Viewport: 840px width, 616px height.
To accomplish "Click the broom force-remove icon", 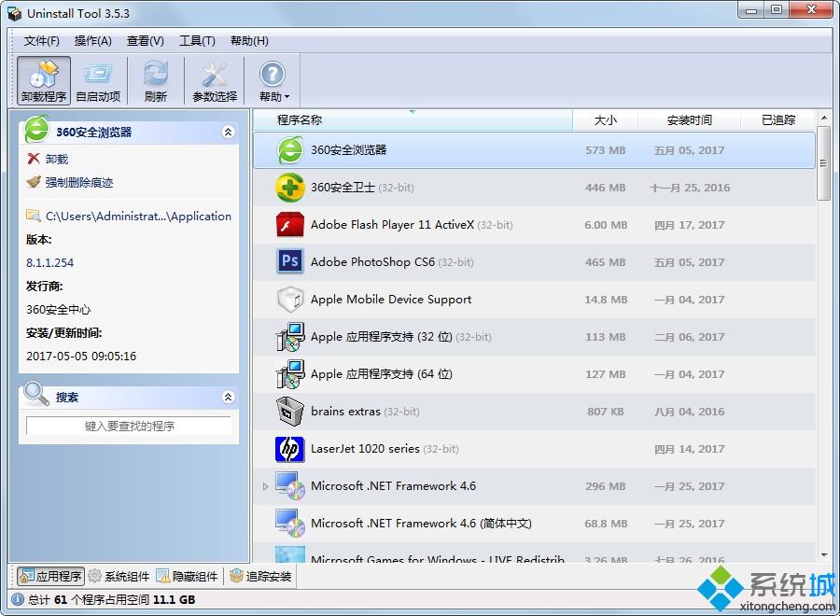I will [34, 182].
